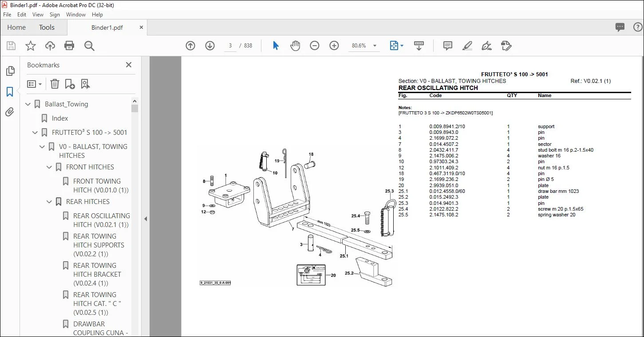Screen dimensions: 644x337
Task: Open the DRAWBAR COUPLING CUNA bookmark
Action: [101, 329]
